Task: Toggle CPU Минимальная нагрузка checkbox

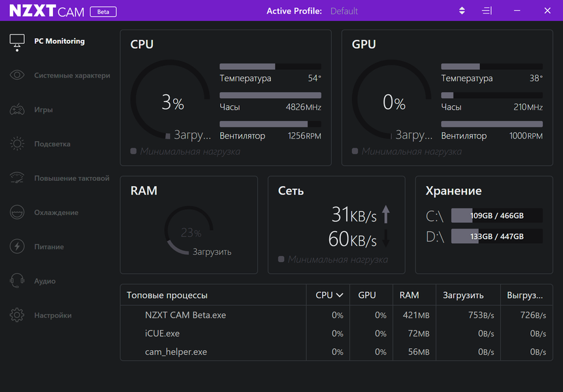Action: coord(134,152)
